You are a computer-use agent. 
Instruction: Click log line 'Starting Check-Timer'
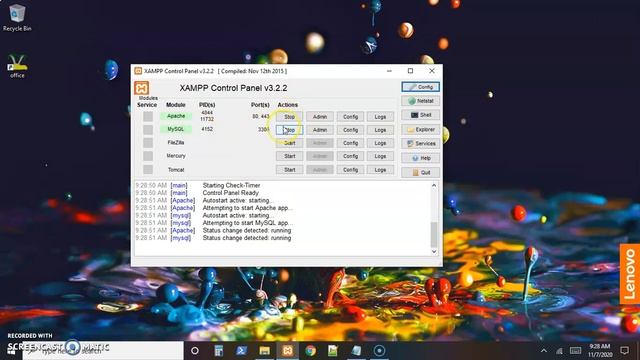tap(231, 185)
